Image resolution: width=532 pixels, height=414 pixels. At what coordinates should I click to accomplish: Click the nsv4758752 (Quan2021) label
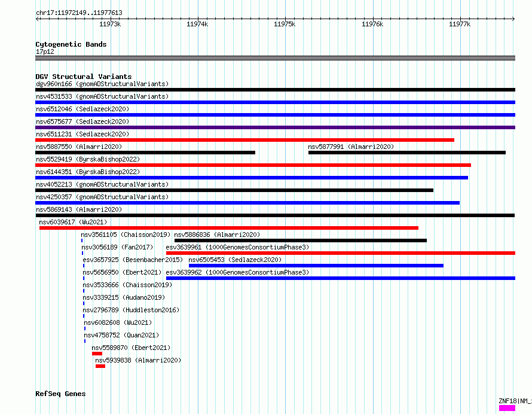[121, 335]
